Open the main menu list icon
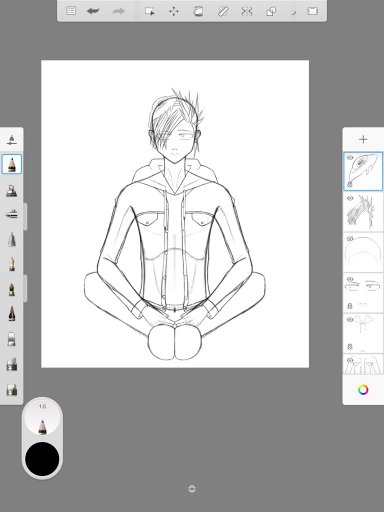This screenshot has height=512, width=384. pyautogui.click(x=71, y=11)
